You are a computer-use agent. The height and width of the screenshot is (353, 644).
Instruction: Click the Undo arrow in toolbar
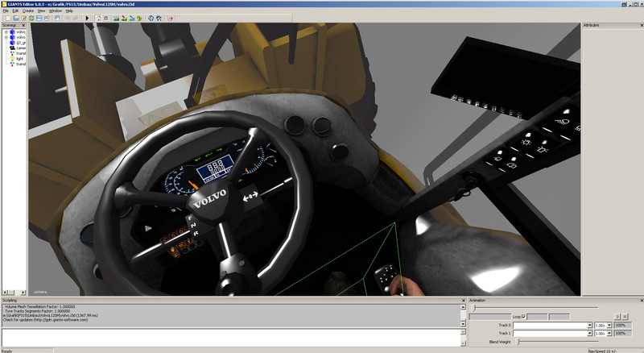(x=68, y=18)
